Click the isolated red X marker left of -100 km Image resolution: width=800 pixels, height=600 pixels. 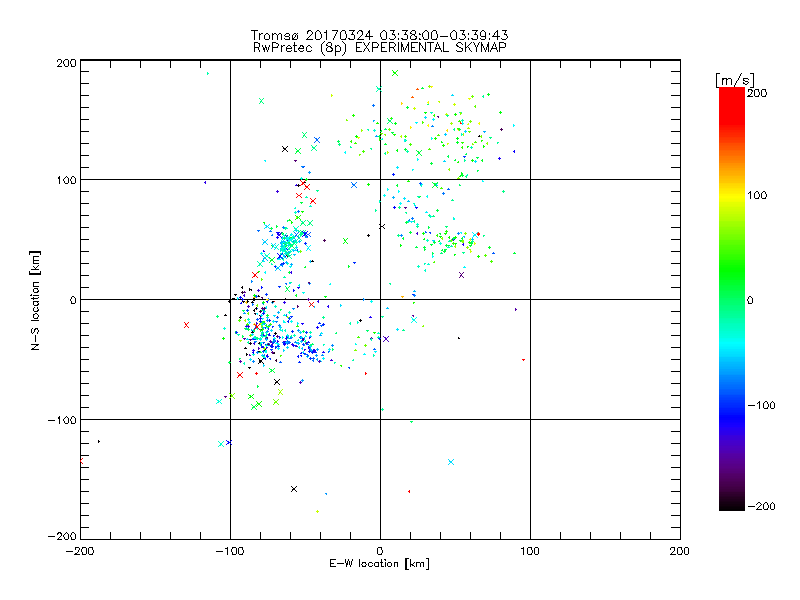click(186, 325)
